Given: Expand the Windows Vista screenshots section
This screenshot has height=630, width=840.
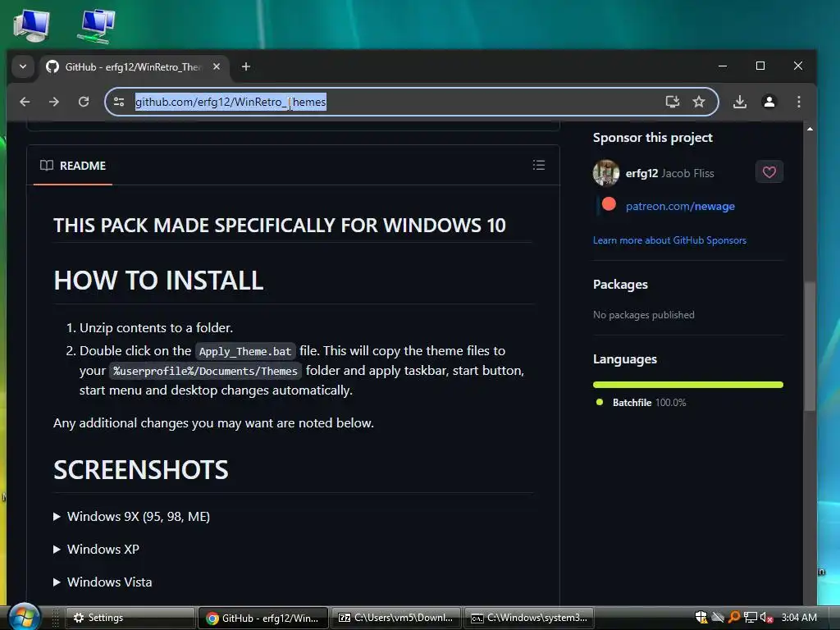Looking at the screenshot, I should tap(103, 582).
